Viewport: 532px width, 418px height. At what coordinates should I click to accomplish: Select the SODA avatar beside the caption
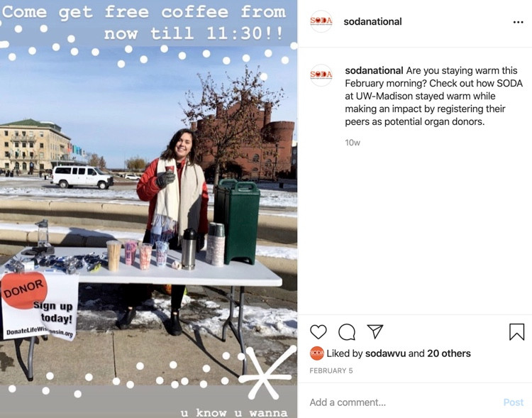pos(321,75)
